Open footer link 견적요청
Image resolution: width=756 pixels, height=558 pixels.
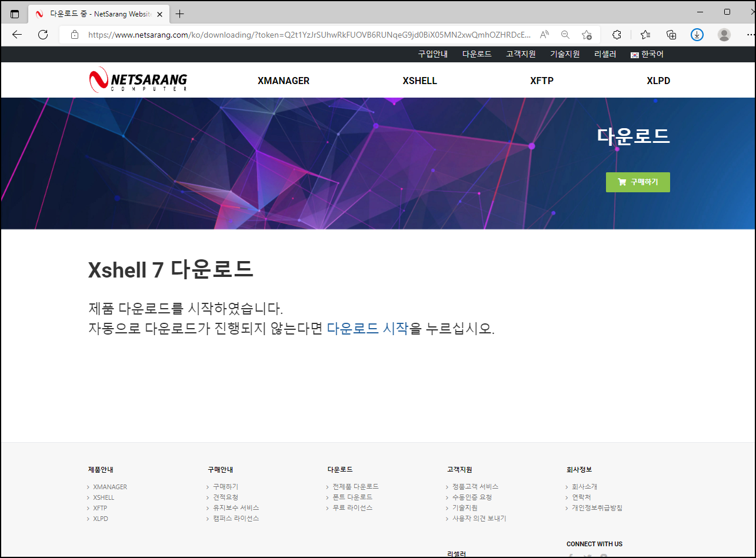(226, 497)
